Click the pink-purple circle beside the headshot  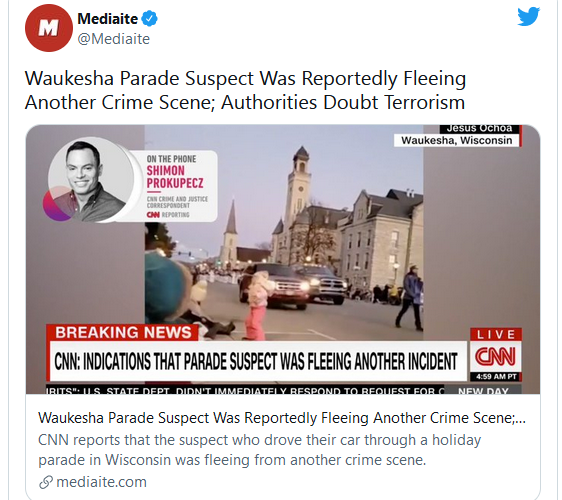[x=59, y=204]
